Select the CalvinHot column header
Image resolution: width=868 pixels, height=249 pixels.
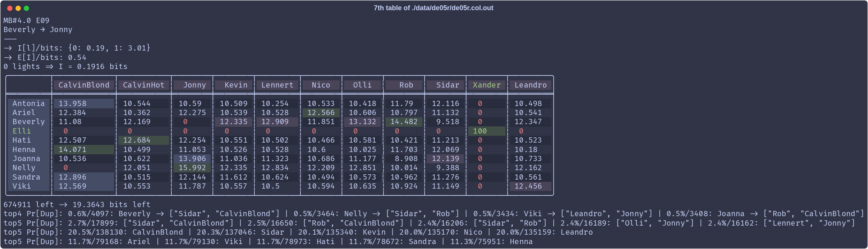click(144, 85)
